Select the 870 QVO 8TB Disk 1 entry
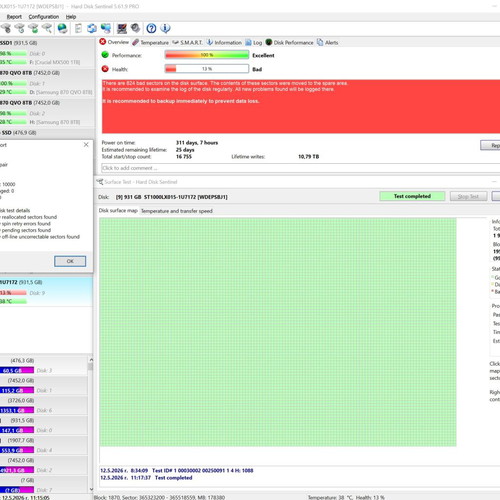Image resolution: width=500 pixels, height=500 pixels. pyautogui.click(x=47, y=82)
